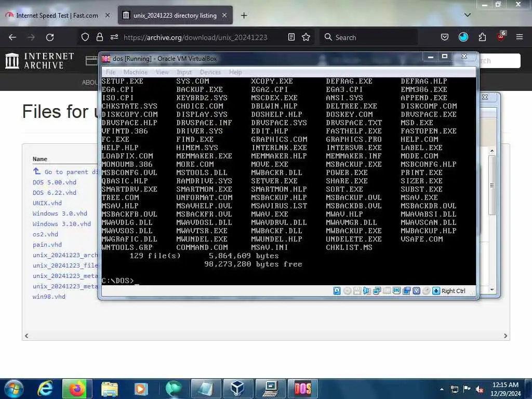Reload the archive.org page

(x=50, y=37)
